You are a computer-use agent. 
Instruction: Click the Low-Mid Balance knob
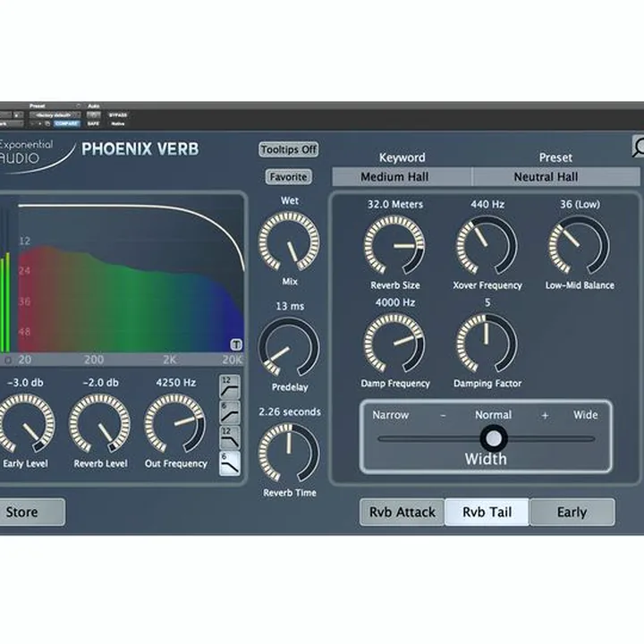click(x=580, y=245)
